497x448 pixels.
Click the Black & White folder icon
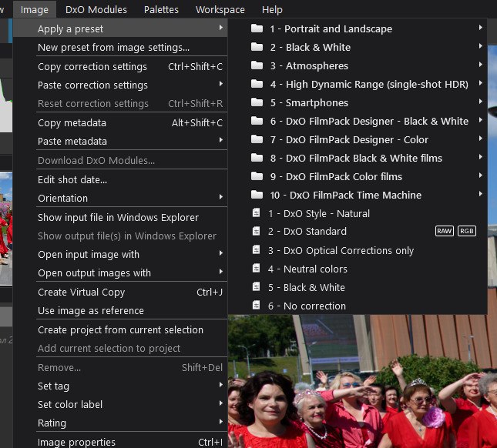tap(257, 47)
